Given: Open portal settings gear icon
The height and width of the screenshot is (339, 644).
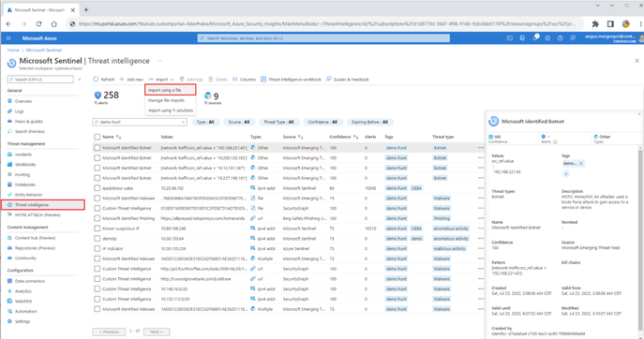Looking at the screenshot, I should (547, 38).
